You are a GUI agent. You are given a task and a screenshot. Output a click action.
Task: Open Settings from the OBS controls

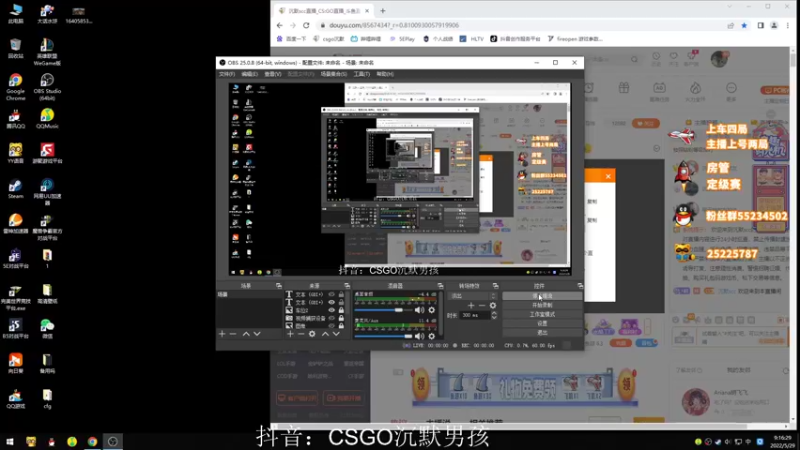pos(542,323)
